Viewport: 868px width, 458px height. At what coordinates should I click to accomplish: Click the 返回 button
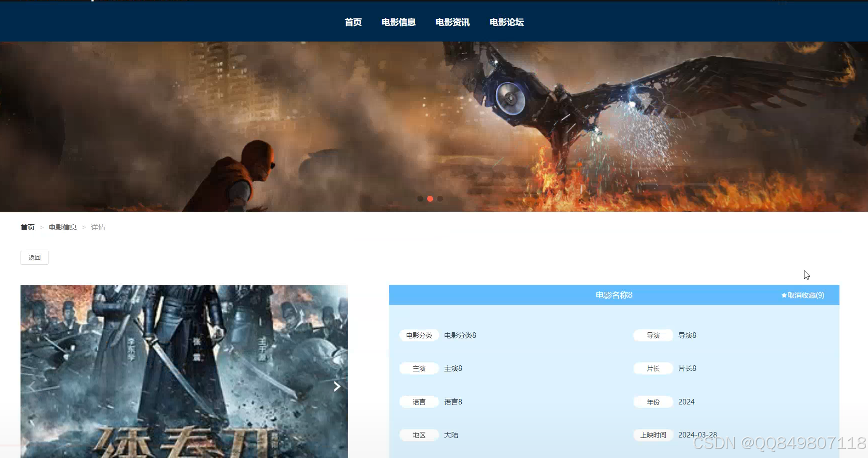pyautogui.click(x=35, y=258)
